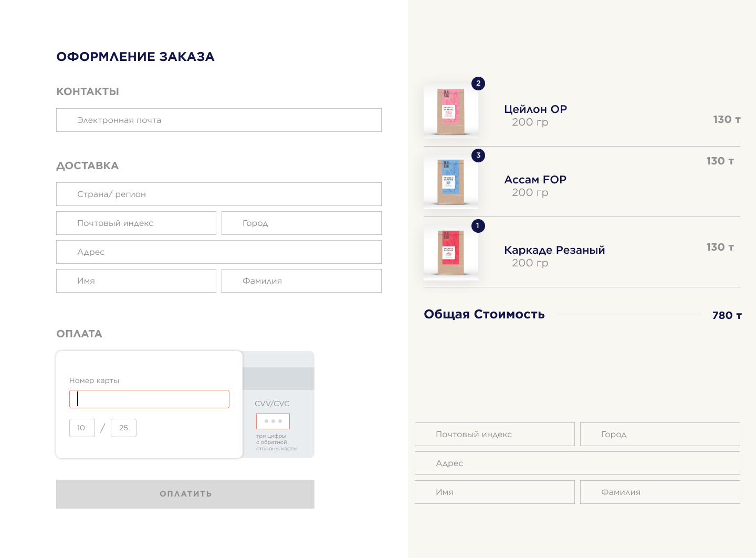Click the Номер карты input box
756x558 pixels.
pos(150,399)
